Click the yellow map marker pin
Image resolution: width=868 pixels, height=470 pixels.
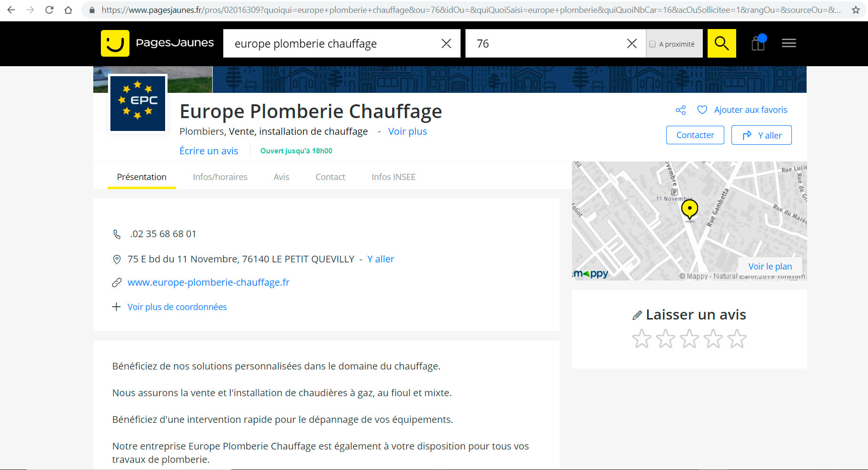click(690, 209)
